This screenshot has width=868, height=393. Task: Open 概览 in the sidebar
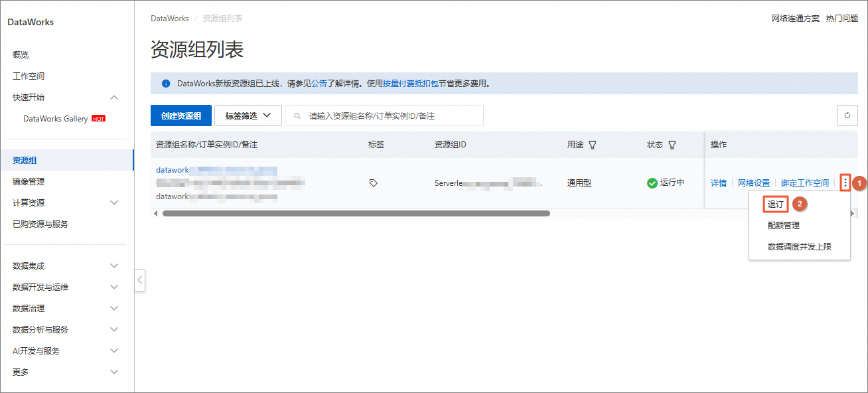[x=21, y=55]
